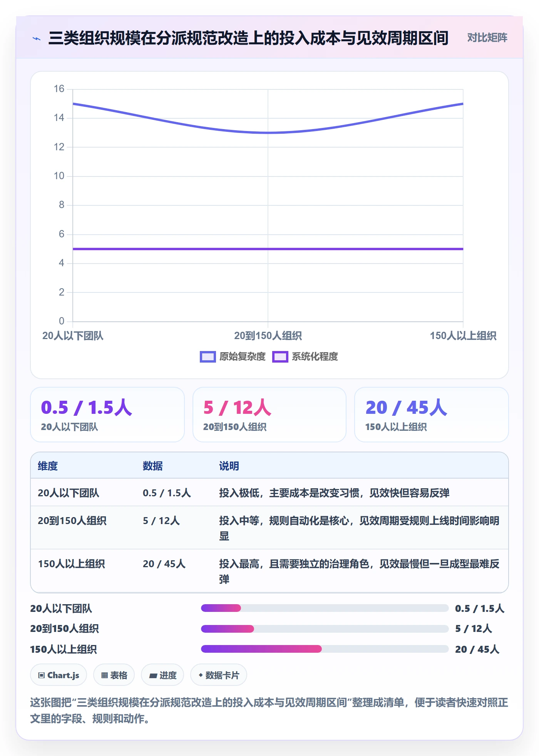Click the lightning bolt icon beside the title
The image size is (539, 756).
tap(37, 38)
